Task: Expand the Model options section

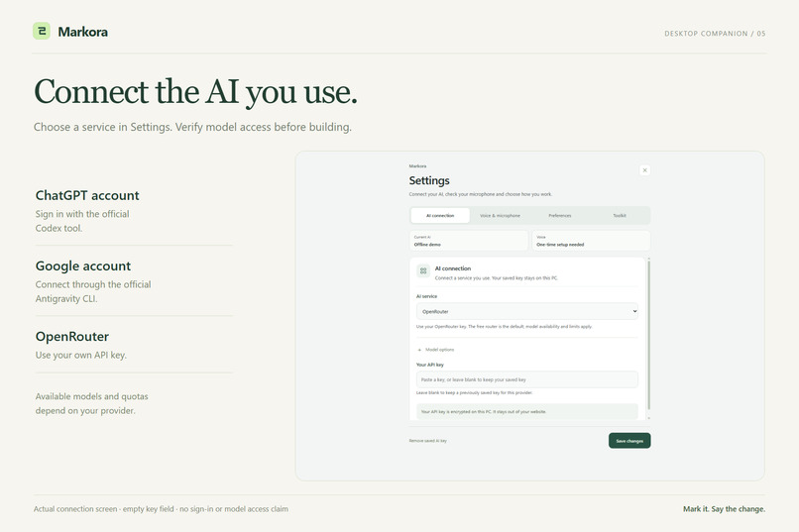Action: pos(435,350)
